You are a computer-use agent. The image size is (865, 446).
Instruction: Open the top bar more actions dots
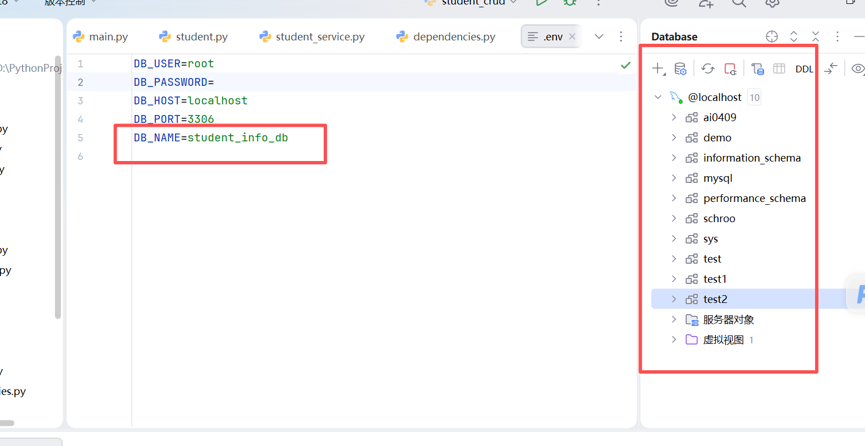599,3
